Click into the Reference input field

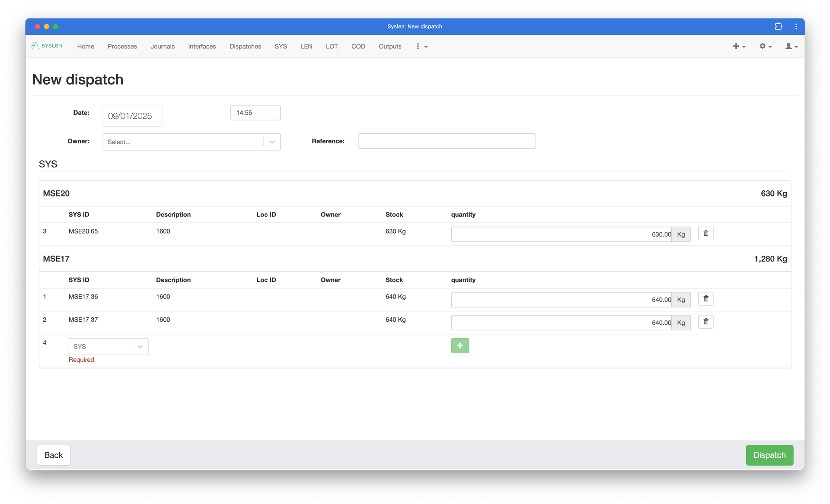(x=447, y=141)
